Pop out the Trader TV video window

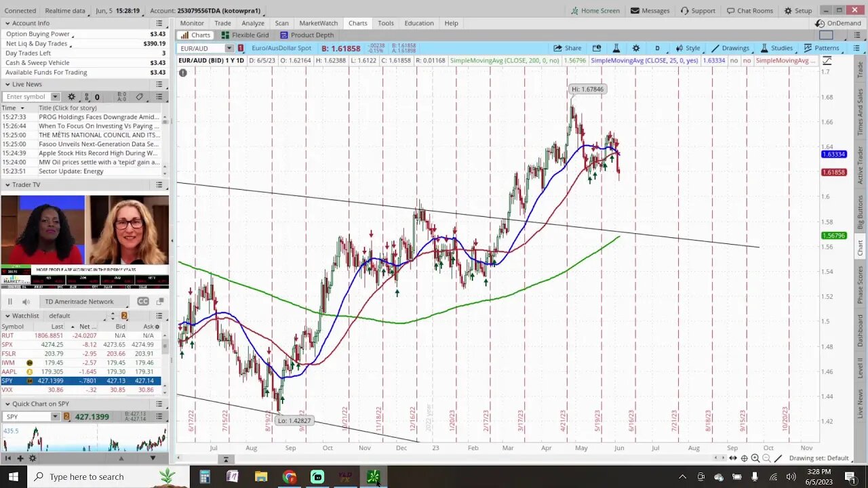point(160,302)
